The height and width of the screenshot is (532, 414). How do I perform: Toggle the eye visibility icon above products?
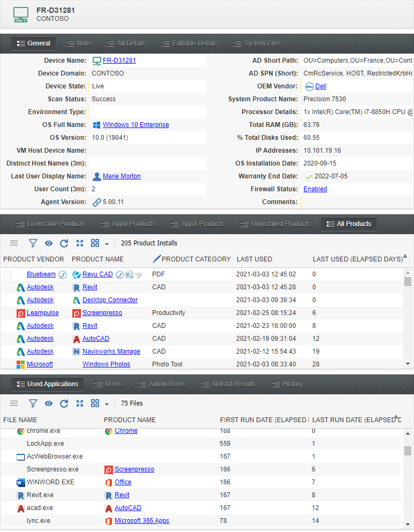49,243
